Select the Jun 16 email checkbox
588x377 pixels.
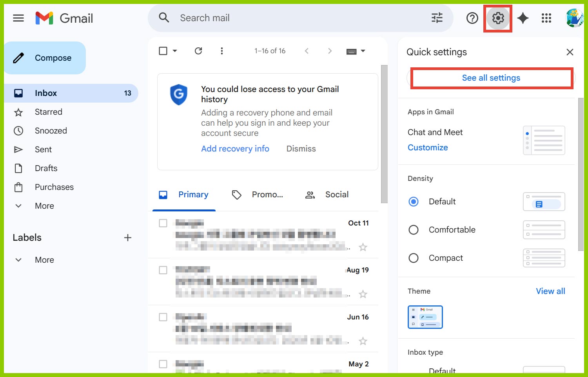[x=163, y=317]
